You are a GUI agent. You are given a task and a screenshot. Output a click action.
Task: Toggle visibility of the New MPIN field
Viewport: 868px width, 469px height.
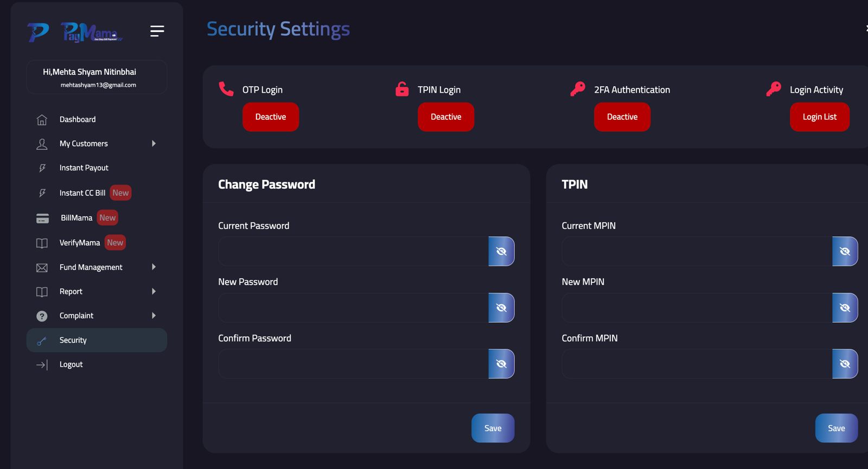tap(845, 308)
